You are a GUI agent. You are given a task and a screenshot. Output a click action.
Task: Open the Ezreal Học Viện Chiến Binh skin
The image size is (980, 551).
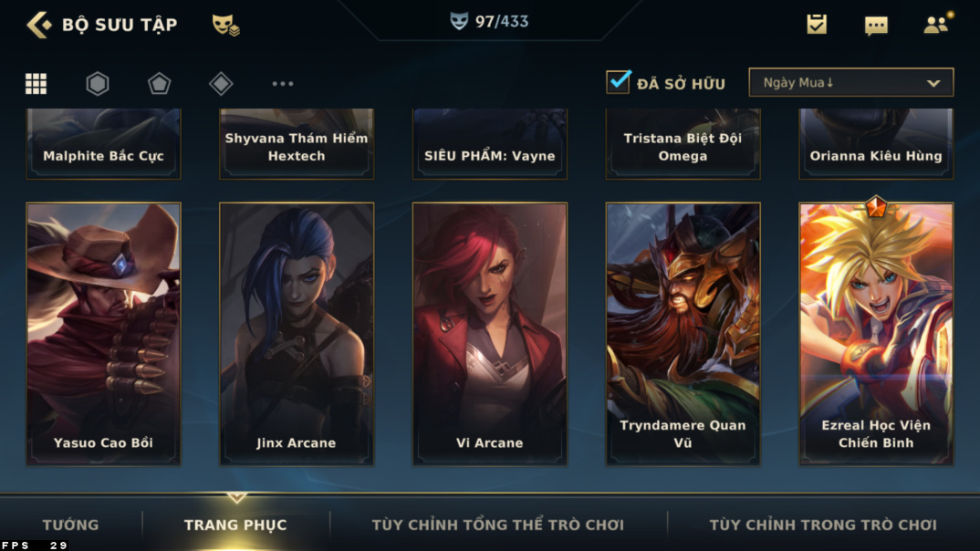[876, 334]
